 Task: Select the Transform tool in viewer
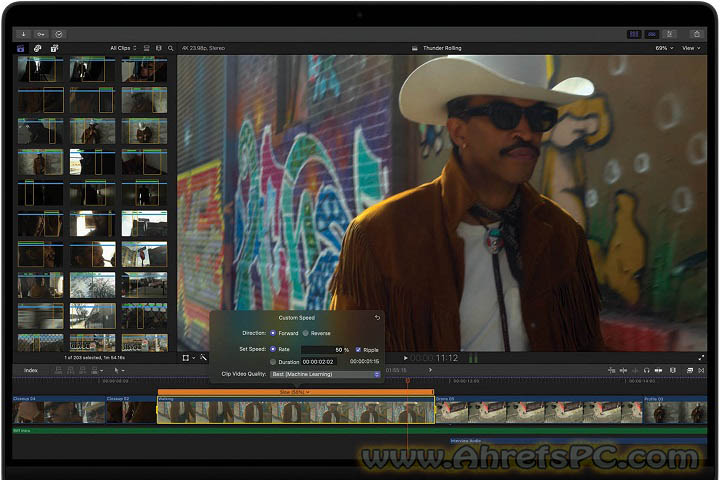(x=186, y=358)
